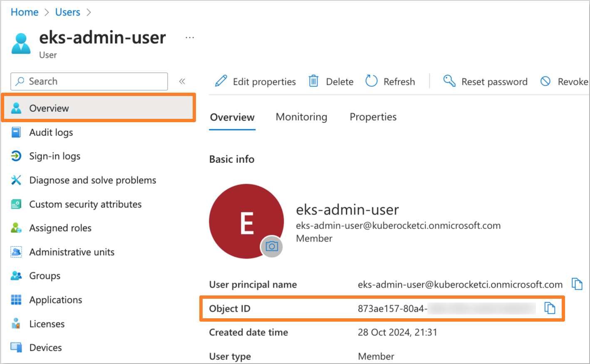Collapse the sidebar with the double chevron
This screenshot has width=590, height=364.
pyautogui.click(x=182, y=81)
